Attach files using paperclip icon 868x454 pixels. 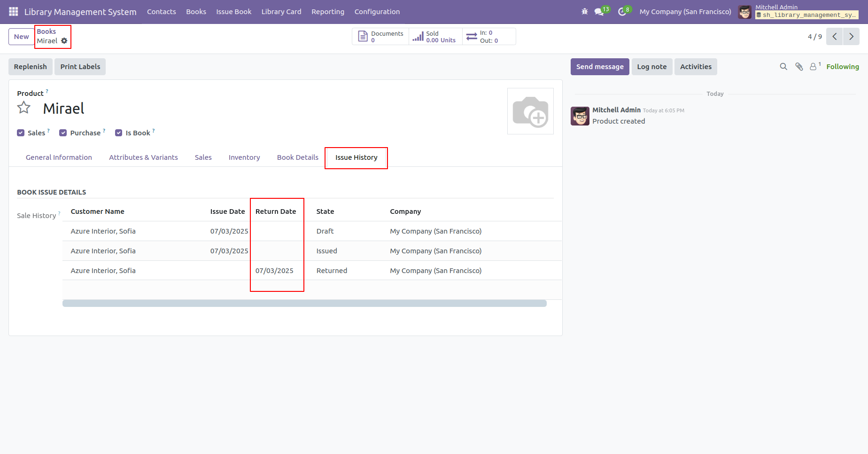click(x=799, y=67)
